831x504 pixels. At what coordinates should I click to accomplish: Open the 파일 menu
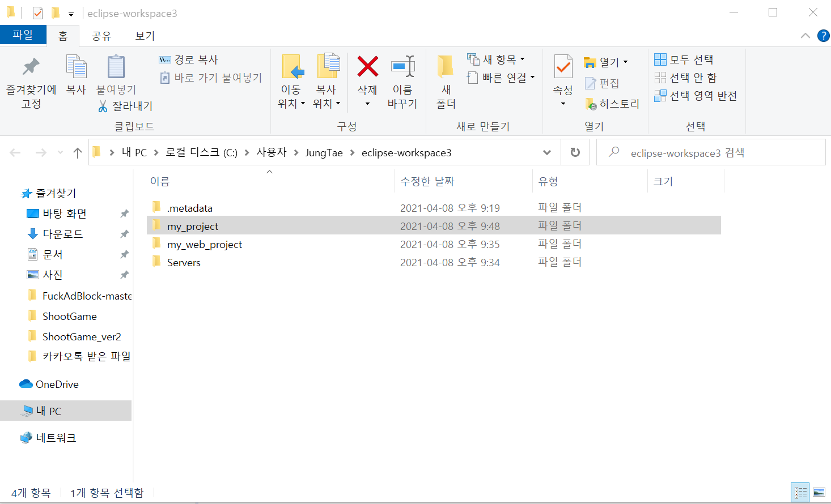(x=23, y=34)
